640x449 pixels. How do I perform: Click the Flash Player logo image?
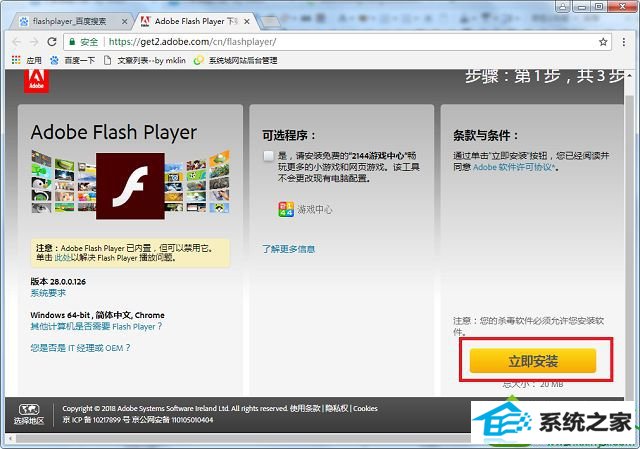click(130, 186)
